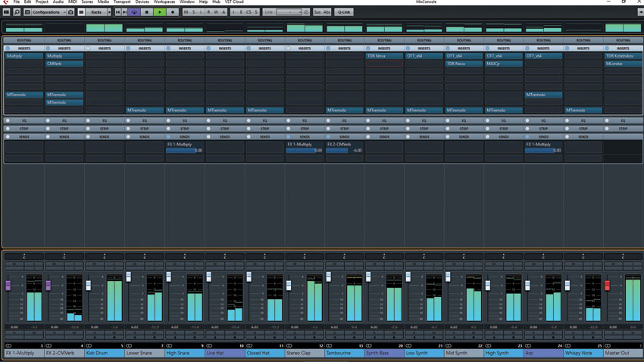Image resolution: width=644 pixels, height=362 pixels.
Task: Open the channel search magnifier icon
Action: [17, 12]
